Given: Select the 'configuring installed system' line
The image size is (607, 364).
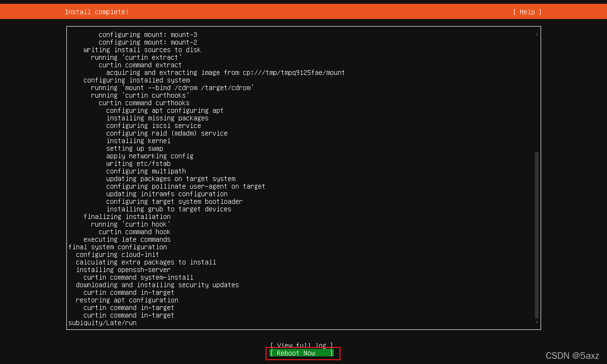Looking at the screenshot, I should [x=137, y=80].
